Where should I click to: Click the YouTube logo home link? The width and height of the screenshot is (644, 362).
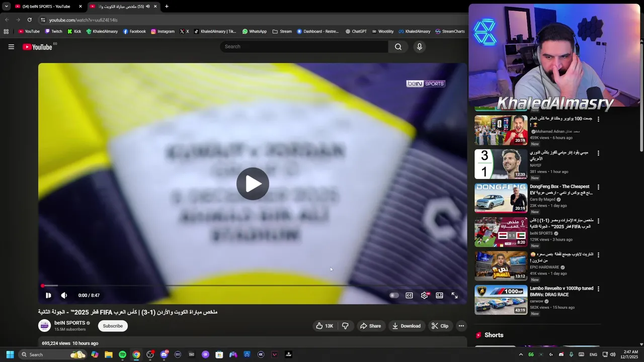click(x=37, y=47)
